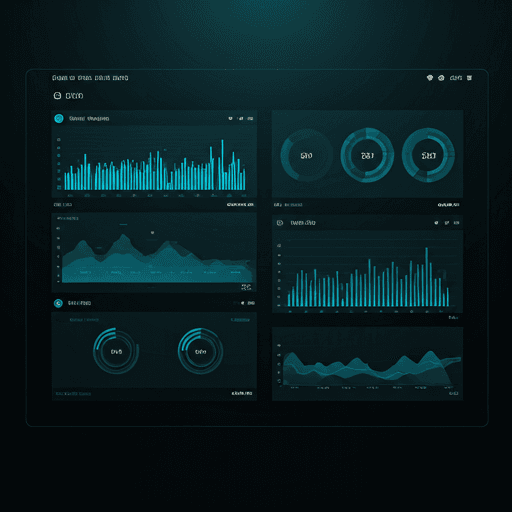
Task: Open the dashboard title text in the top-left header
Action: (90, 78)
